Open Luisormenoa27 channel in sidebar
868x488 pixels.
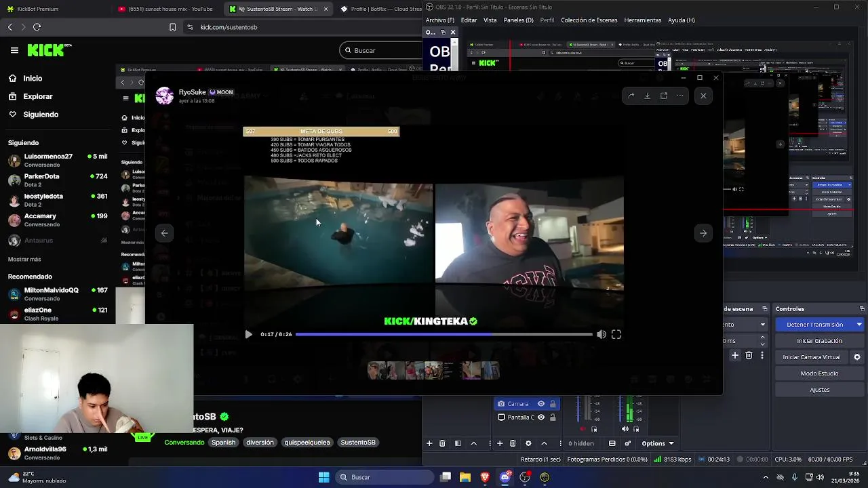click(x=58, y=160)
